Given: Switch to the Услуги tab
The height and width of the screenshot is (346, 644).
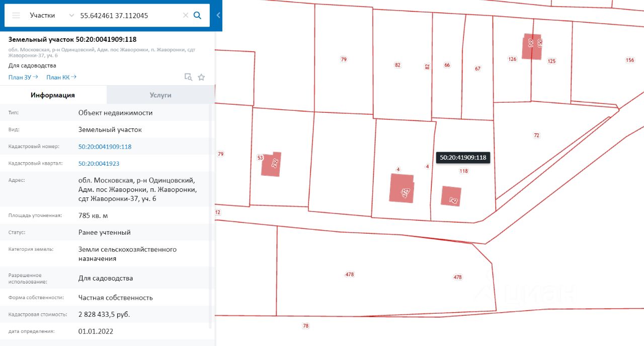Looking at the screenshot, I should pos(160,95).
